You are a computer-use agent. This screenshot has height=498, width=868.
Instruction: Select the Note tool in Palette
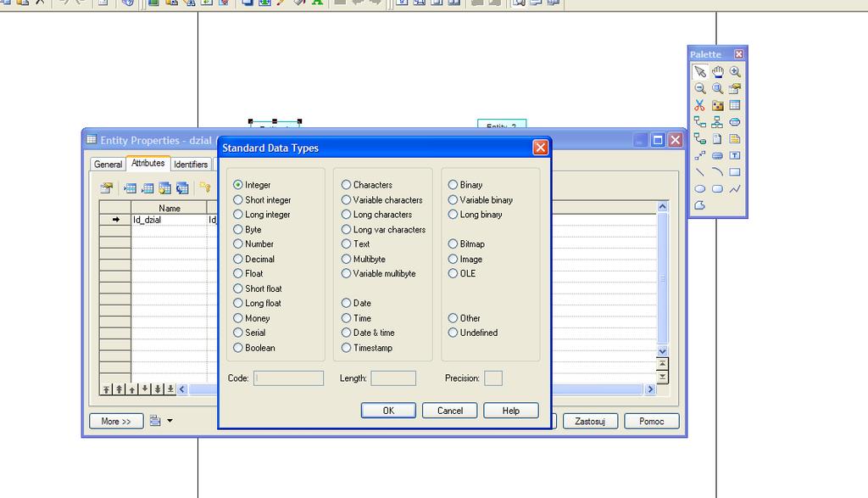pyautogui.click(x=735, y=138)
